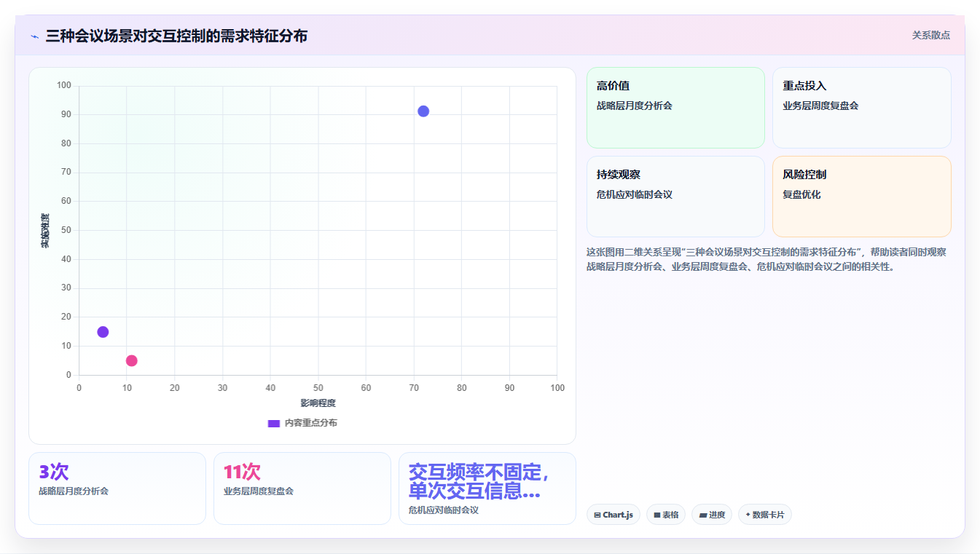Open the 风险控制 quadrant card
980x554 pixels.
(862, 197)
